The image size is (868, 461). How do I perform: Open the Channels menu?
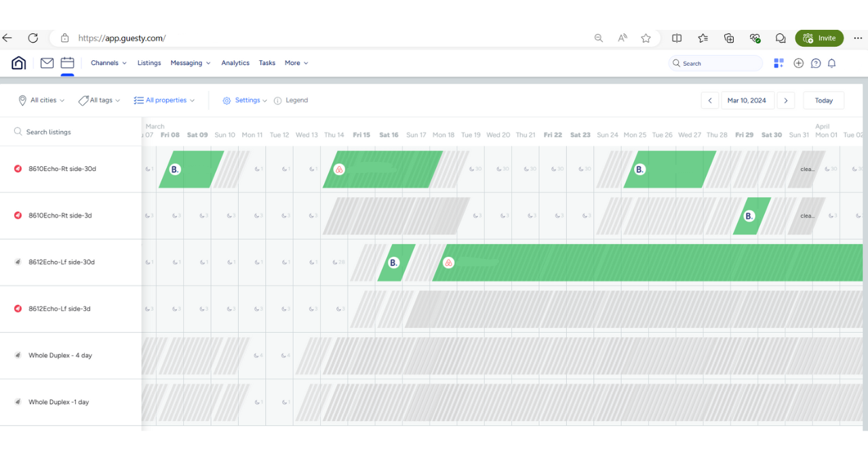pos(108,63)
